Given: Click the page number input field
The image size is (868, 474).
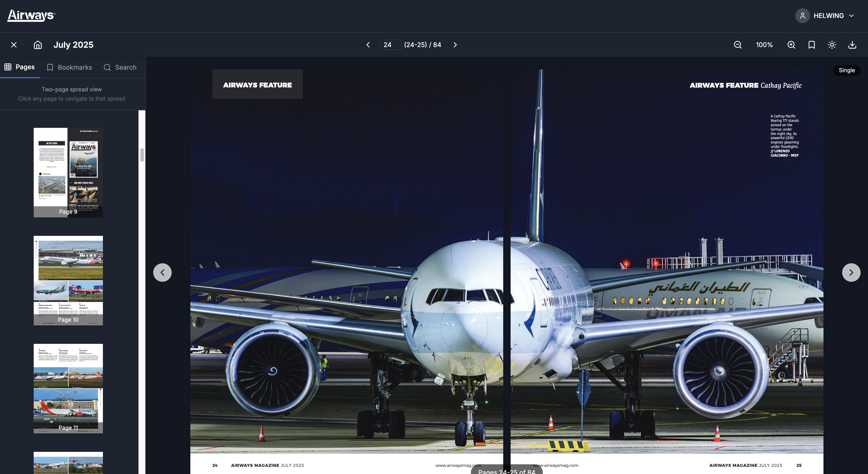Looking at the screenshot, I should [x=390, y=45].
